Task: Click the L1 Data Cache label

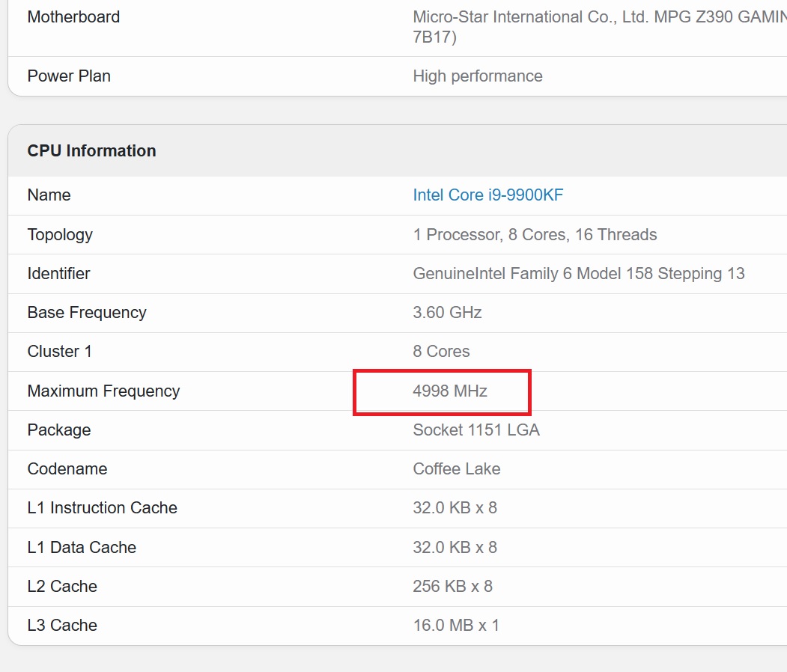Action: 82,548
